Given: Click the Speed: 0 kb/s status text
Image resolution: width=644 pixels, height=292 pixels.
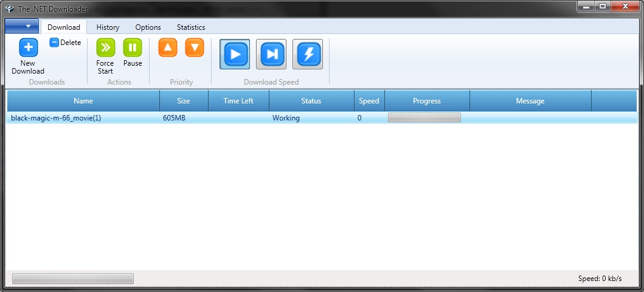Looking at the screenshot, I should tap(600, 279).
